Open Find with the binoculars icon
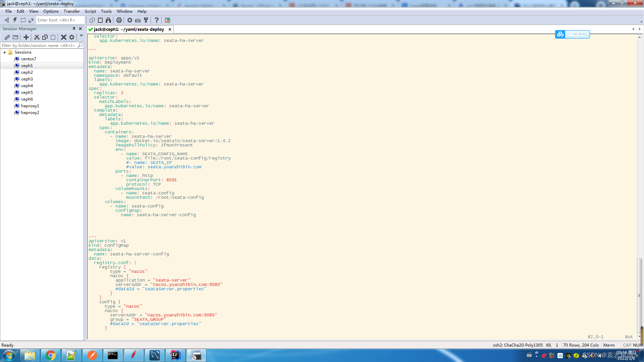Viewport: 644px width, 362px height. coord(108,20)
